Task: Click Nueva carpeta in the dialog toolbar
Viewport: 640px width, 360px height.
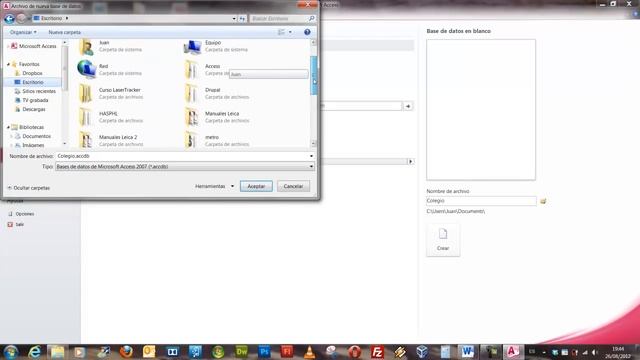Action: pyautogui.click(x=64, y=32)
